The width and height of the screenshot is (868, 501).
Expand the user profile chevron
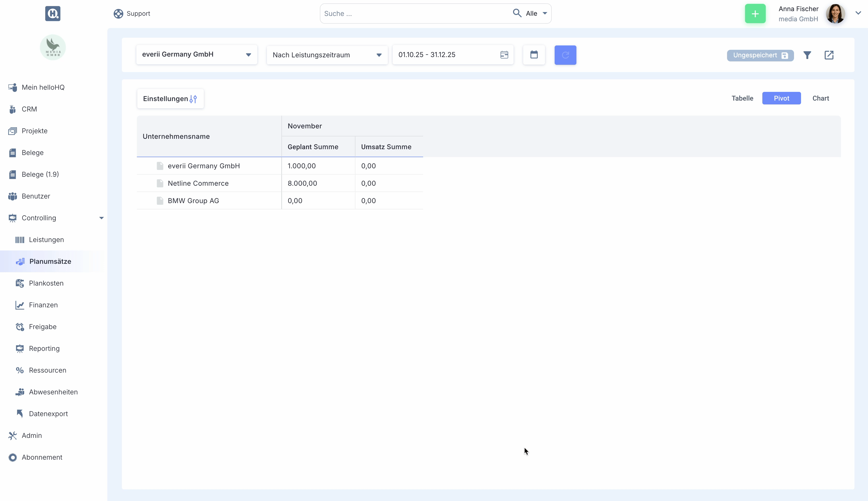pyautogui.click(x=858, y=13)
